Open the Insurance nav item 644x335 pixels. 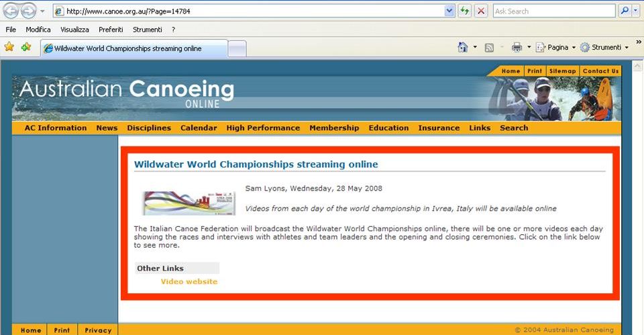pyautogui.click(x=439, y=128)
